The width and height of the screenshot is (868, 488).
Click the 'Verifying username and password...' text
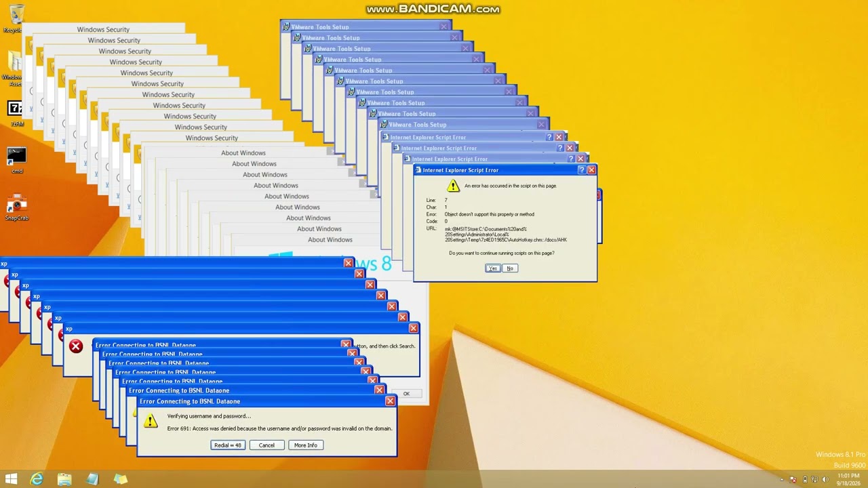coord(209,416)
